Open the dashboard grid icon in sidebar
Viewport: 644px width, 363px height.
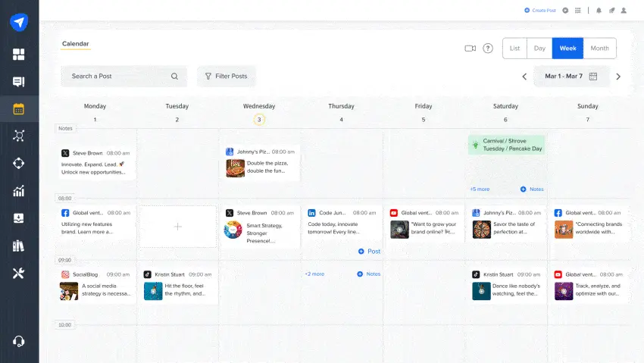click(19, 55)
